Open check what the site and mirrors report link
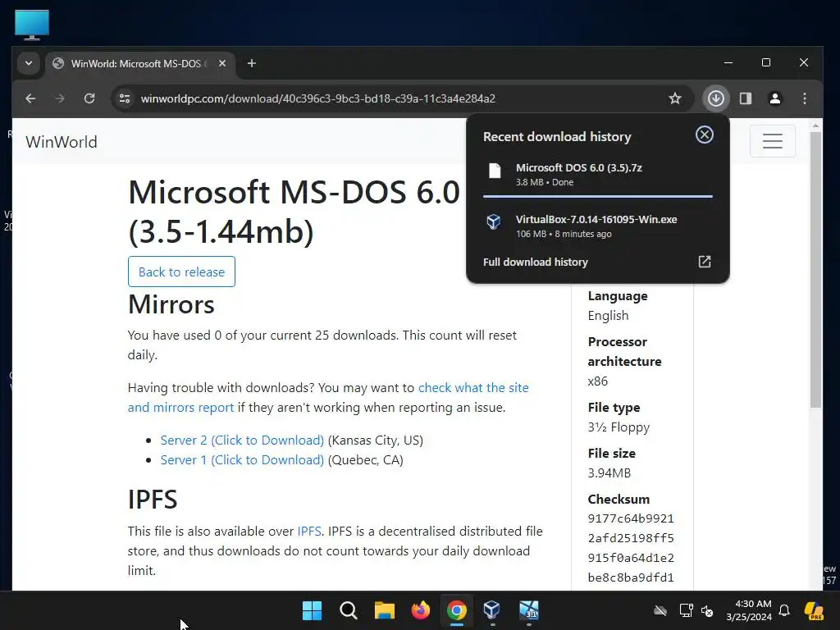This screenshot has width=840, height=630. pyautogui.click(x=328, y=398)
